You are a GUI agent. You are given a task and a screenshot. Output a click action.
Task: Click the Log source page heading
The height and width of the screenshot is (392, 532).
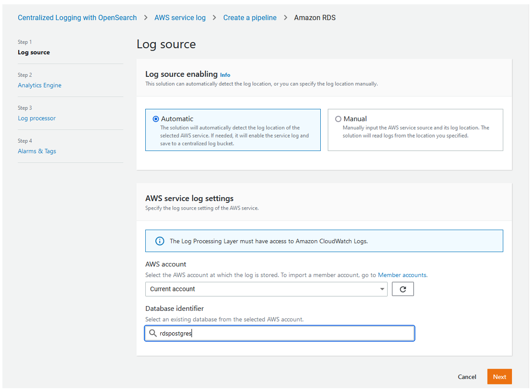[x=166, y=44]
